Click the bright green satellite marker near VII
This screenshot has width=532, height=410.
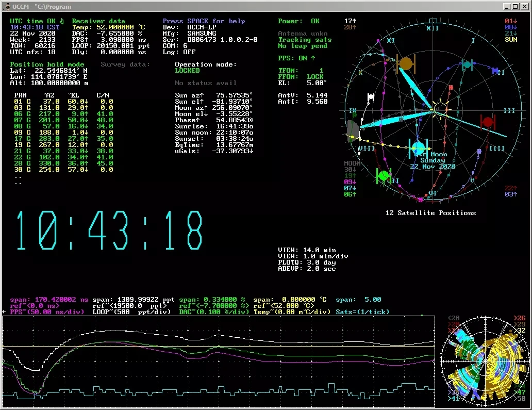point(384,176)
